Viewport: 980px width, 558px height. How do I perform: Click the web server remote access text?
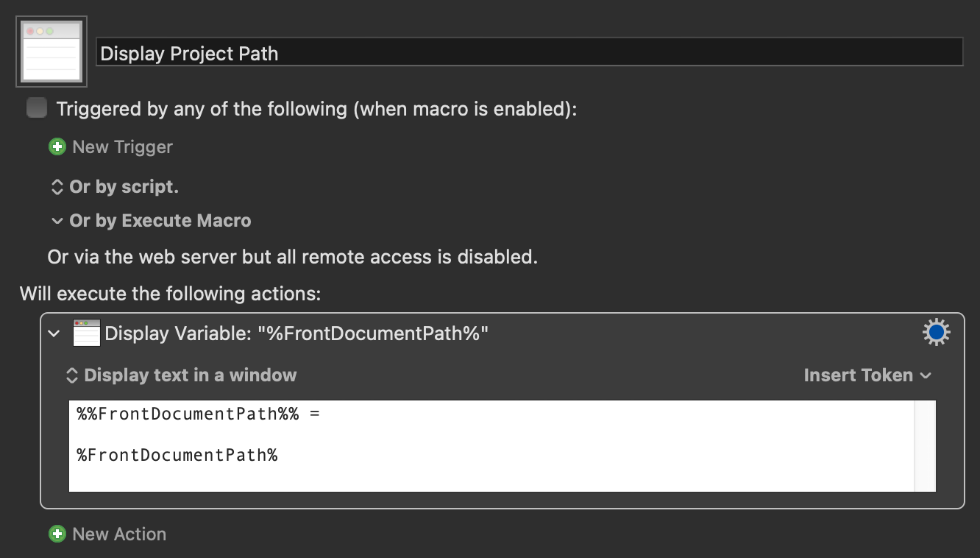pyautogui.click(x=292, y=257)
